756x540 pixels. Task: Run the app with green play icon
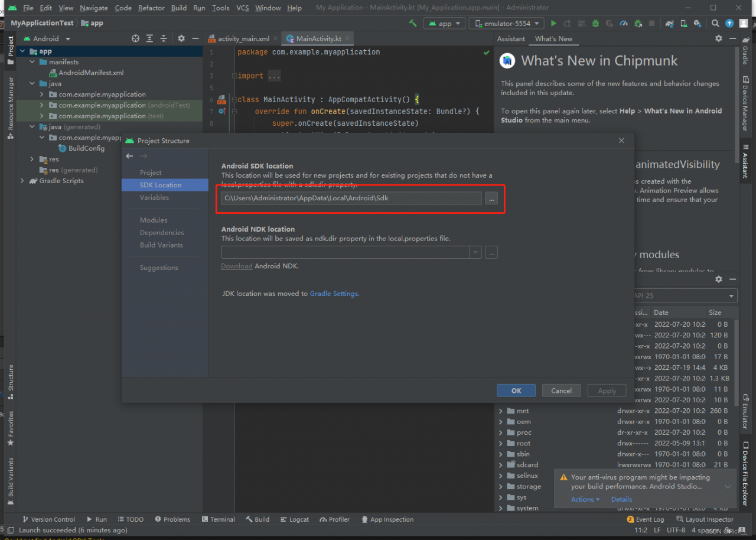pos(553,23)
